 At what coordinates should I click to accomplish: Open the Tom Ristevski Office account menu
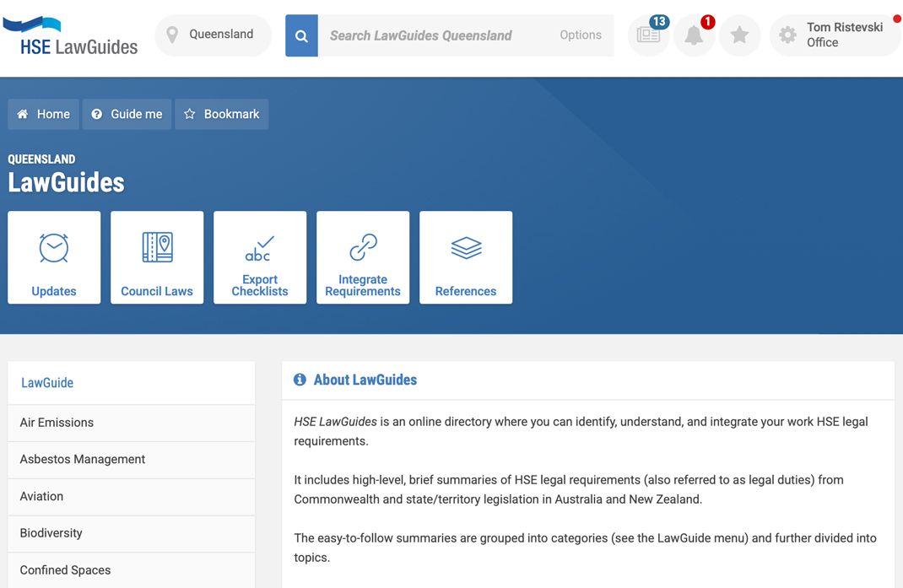pos(835,35)
